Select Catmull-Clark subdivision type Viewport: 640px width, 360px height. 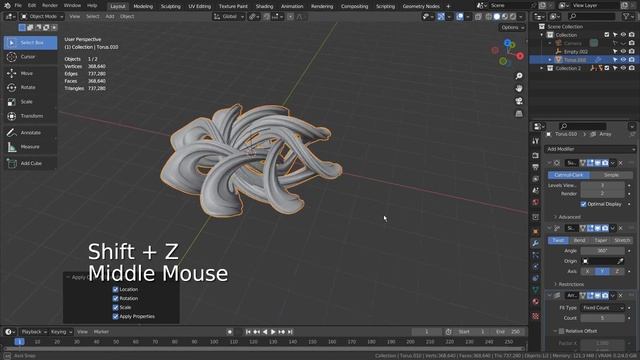click(569, 175)
